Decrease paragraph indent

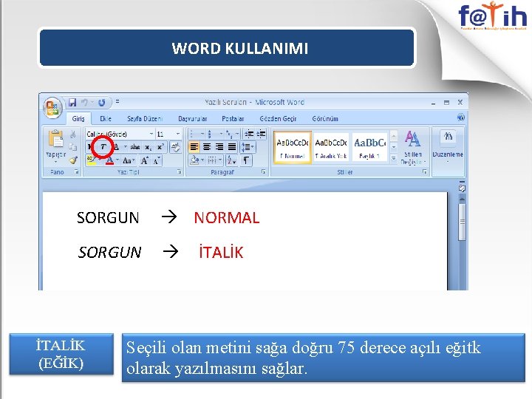point(249,134)
